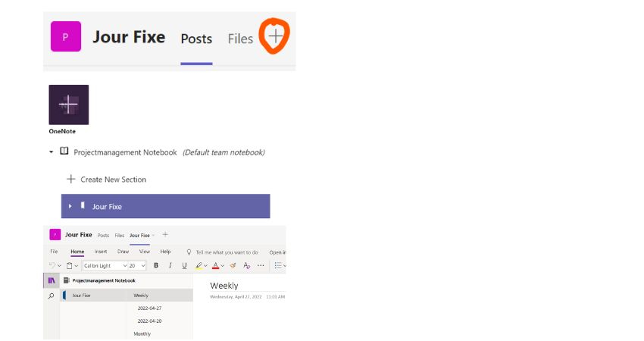Image resolution: width=644 pixels, height=341 pixels.
Task: Open the 2022-04-27 subpage
Action: pyautogui.click(x=149, y=308)
